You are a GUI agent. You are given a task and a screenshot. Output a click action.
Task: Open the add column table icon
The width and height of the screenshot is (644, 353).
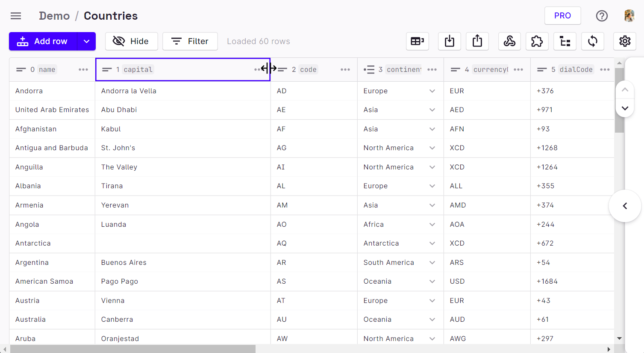pos(417,42)
